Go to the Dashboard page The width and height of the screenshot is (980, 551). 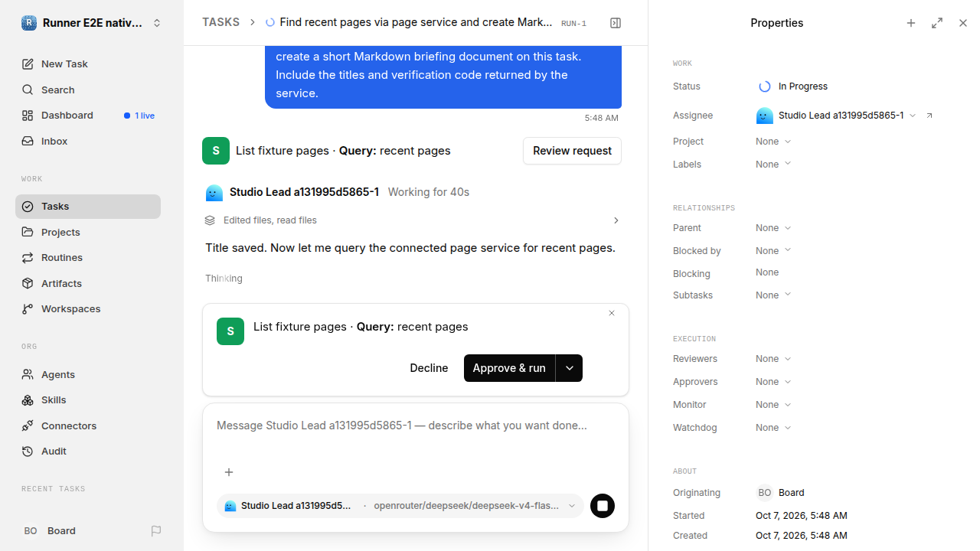tap(88, 116)
